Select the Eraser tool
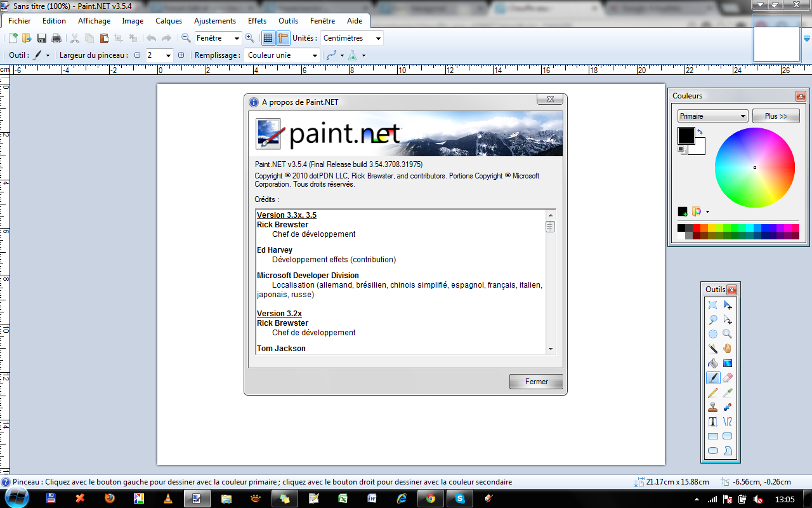The image size is (812, 508). point(728,378)
